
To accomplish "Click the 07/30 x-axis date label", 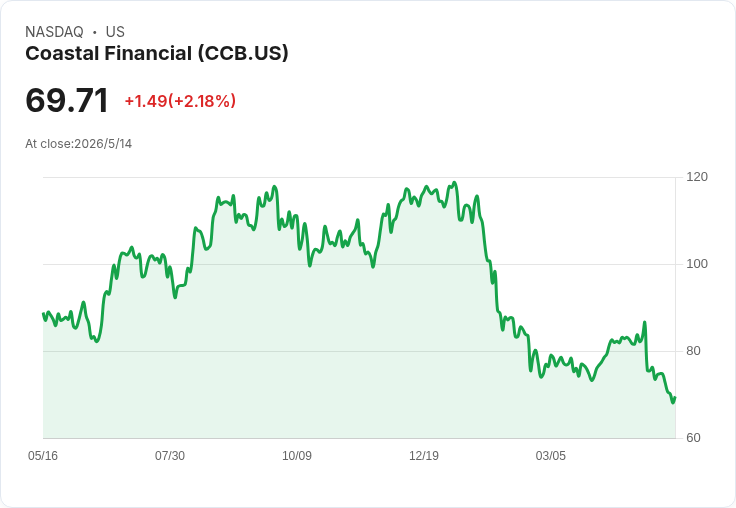I will 170,456.
